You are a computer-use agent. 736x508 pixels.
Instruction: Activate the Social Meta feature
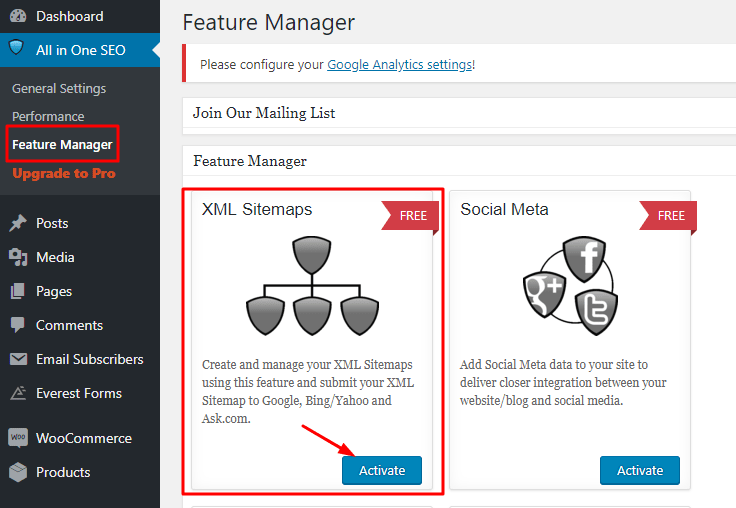tap(640, 470)
